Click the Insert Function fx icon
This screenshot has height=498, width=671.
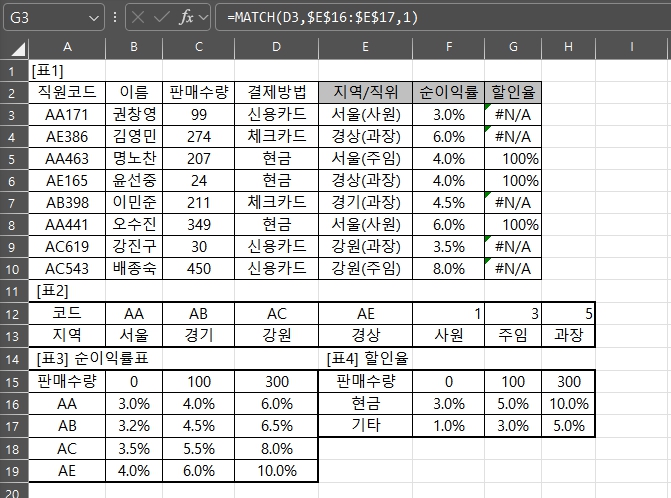tap(187, 18)
